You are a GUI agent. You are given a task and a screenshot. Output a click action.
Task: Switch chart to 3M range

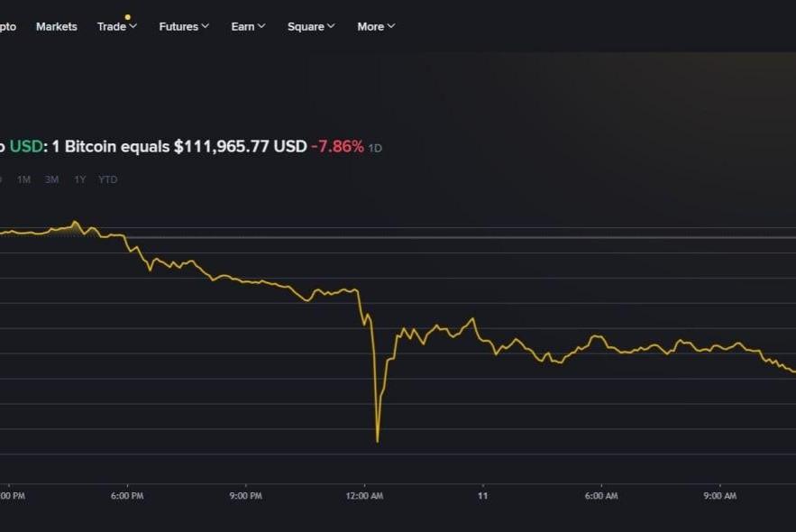[x=52, y=179]
